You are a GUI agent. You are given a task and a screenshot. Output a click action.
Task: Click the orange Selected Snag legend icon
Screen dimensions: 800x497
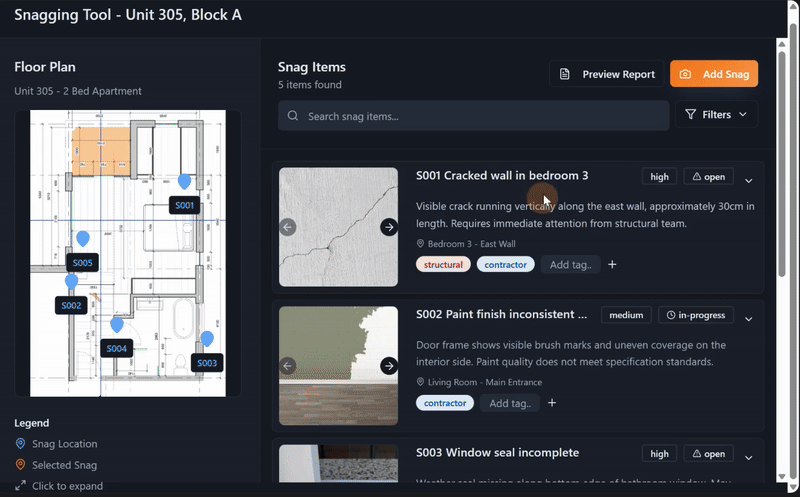(20, 464)
